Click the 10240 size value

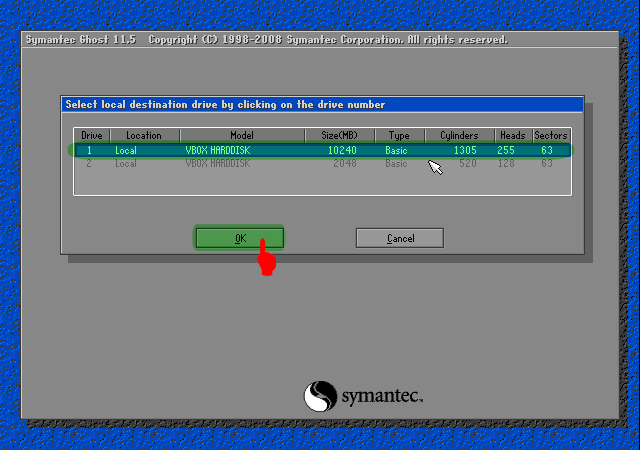[x=342, y=150]
